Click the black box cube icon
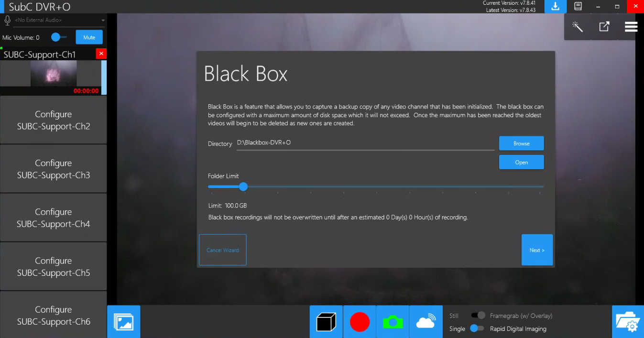The width and height of the screenshot is (644, 338). click(326, 322)
